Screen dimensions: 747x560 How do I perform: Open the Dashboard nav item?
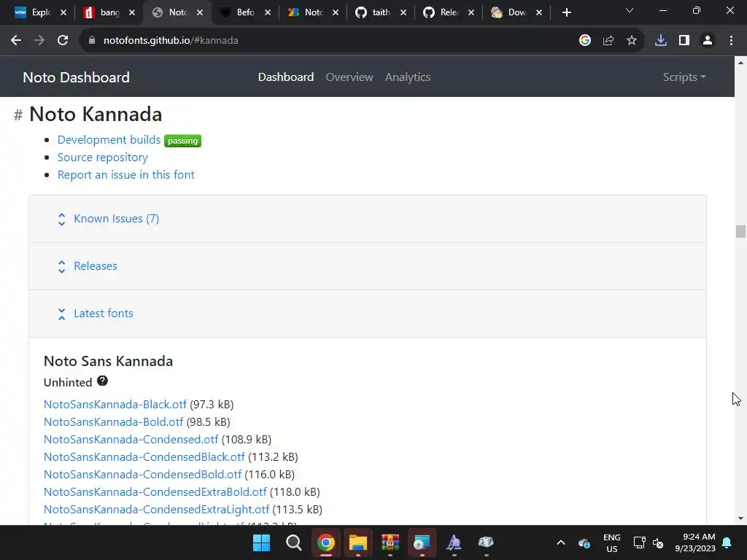[x=286, y=77]
